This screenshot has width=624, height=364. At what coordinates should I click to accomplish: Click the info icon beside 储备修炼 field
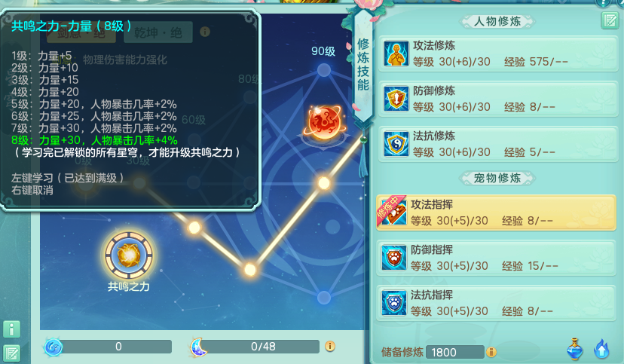tap(491, 352)
